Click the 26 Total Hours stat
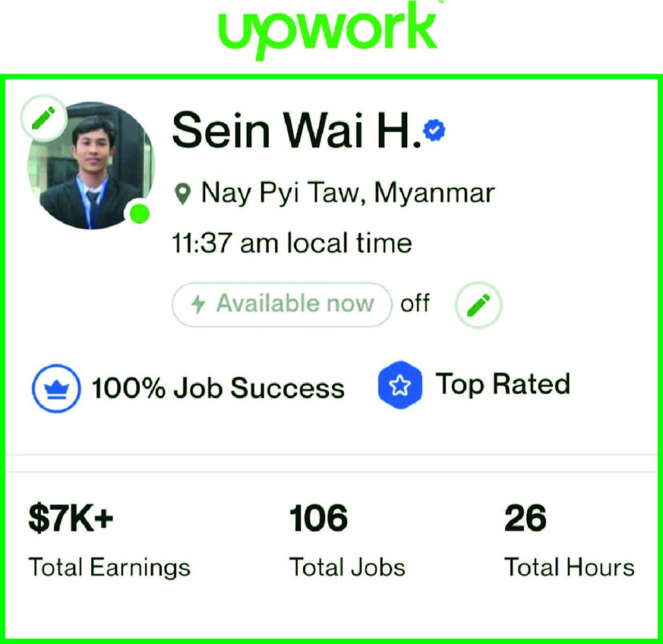The image size is (663, 644). pyautogui.click(x=570, y=540)
